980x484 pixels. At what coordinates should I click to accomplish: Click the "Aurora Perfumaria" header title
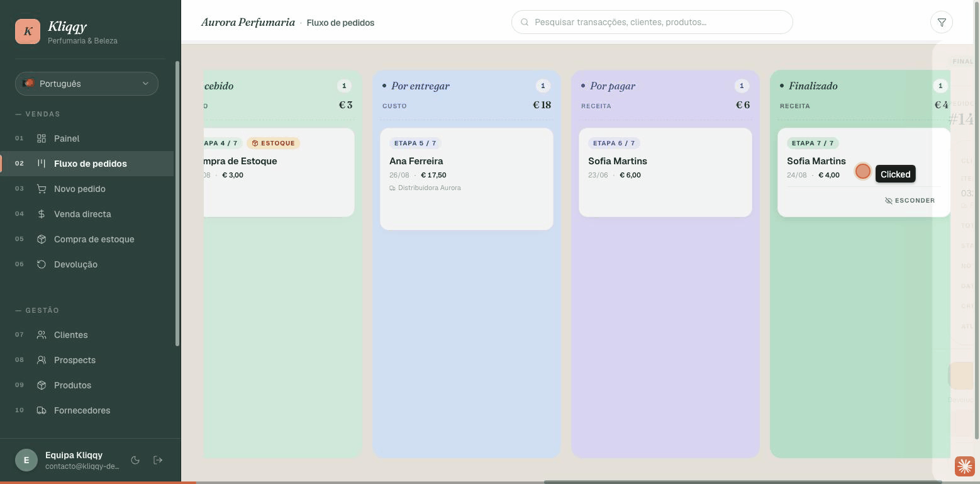click(248, 23)
